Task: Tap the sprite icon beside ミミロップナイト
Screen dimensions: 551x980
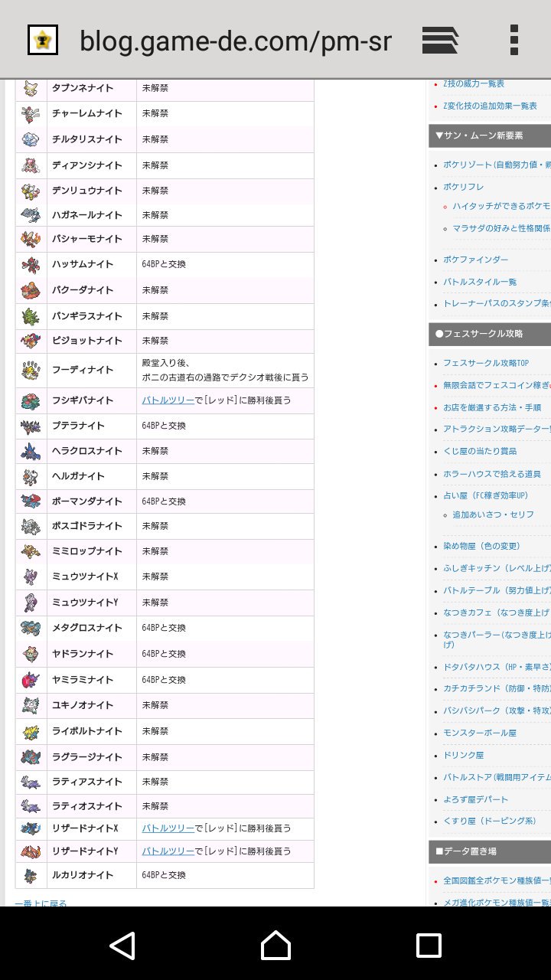Action: point(31,551)
